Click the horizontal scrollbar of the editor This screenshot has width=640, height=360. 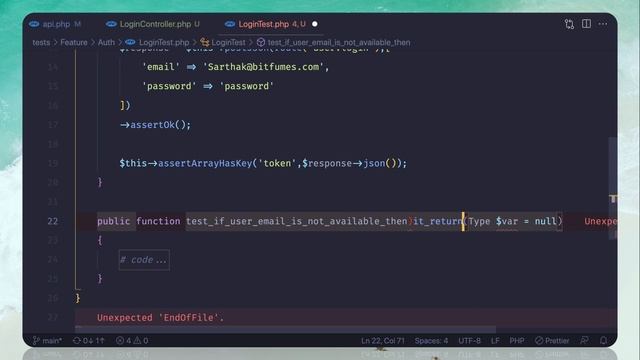click(x=285, y=329)
